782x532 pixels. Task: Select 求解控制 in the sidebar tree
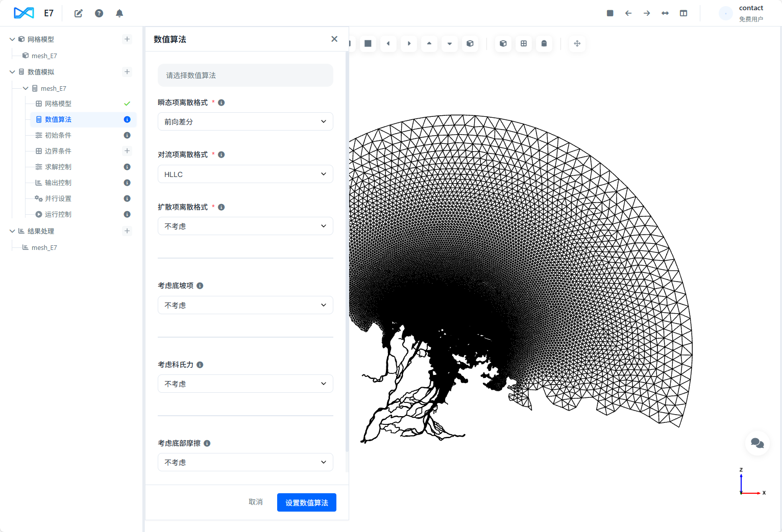point(58,167)
